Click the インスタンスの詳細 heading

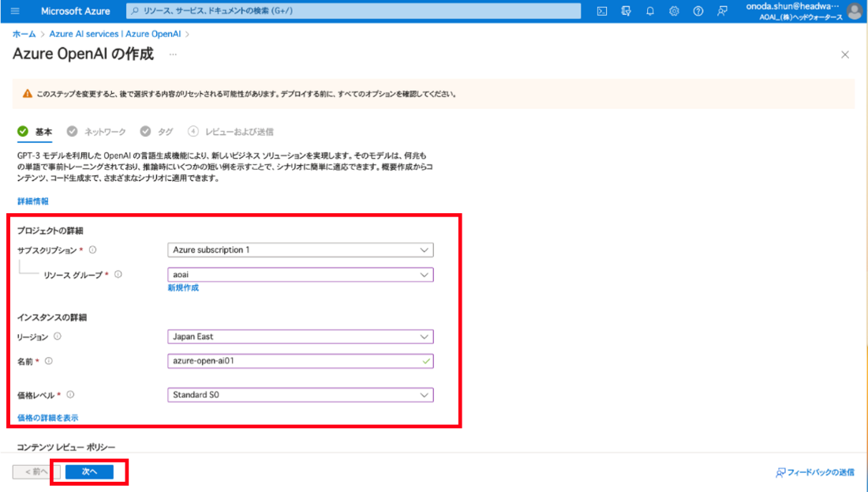52,317
